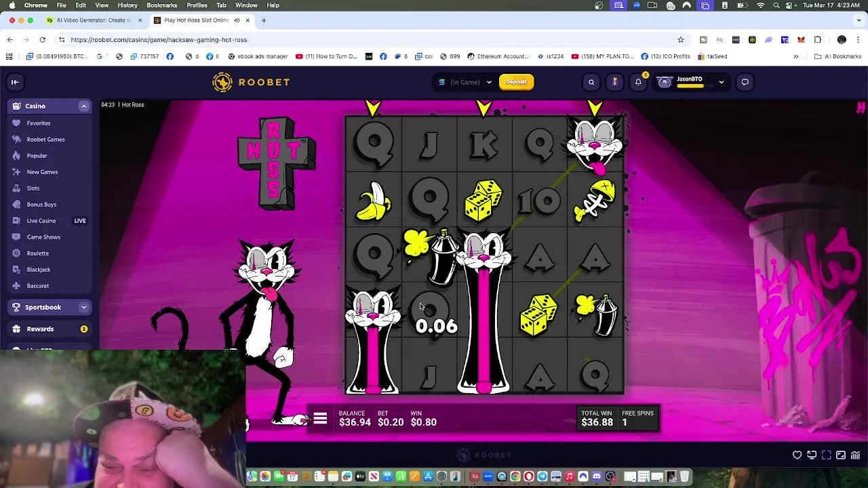Open the History menu
This screenshot has height=488, width=868.
[127, 5]
